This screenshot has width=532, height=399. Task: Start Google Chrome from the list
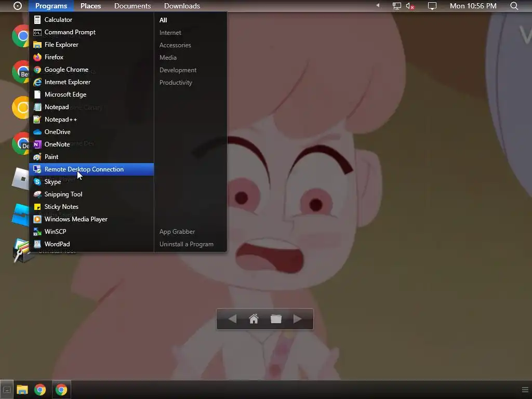point(91,70)
